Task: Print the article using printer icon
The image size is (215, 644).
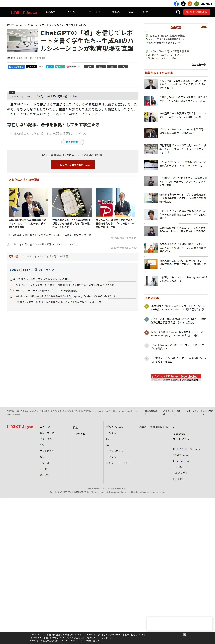Action: pos(89,67)
